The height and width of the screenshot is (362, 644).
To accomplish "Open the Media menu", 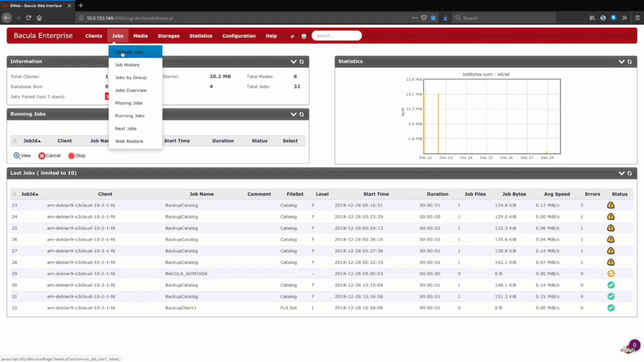I will (140, 36).
